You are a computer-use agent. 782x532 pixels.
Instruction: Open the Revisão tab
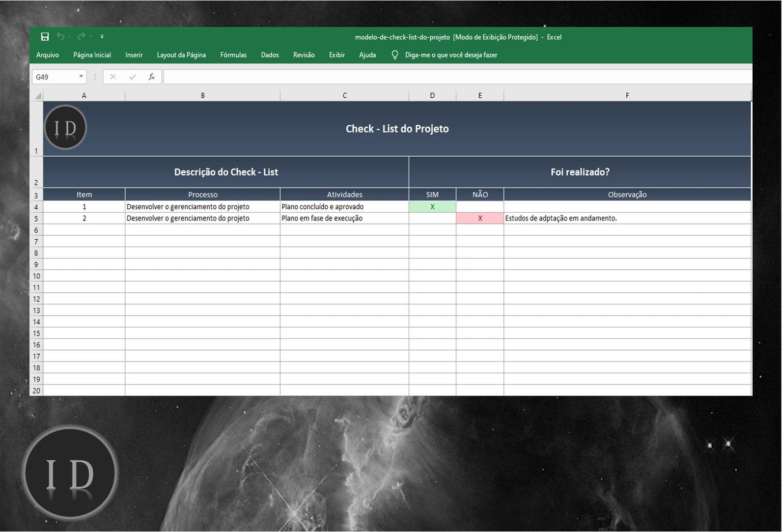(x=304, y=55)
